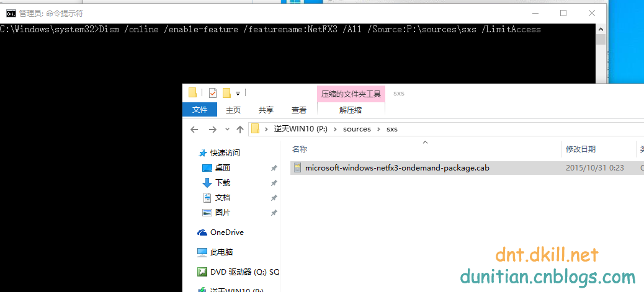Unpin 图片 using its pin icon

[x=274, y=213]
